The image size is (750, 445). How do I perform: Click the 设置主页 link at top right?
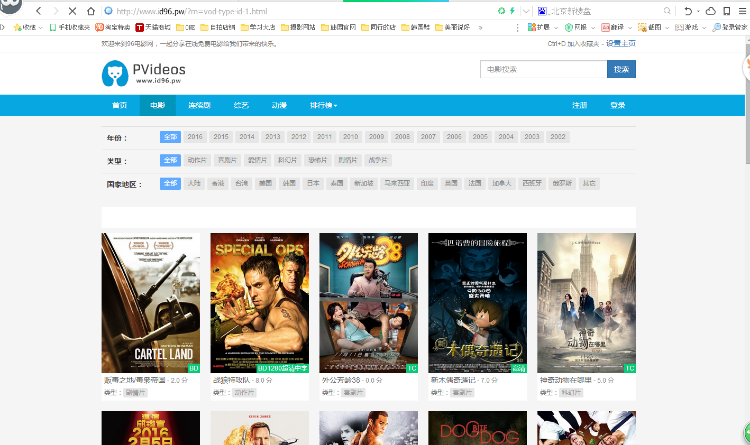click(621, 44)
